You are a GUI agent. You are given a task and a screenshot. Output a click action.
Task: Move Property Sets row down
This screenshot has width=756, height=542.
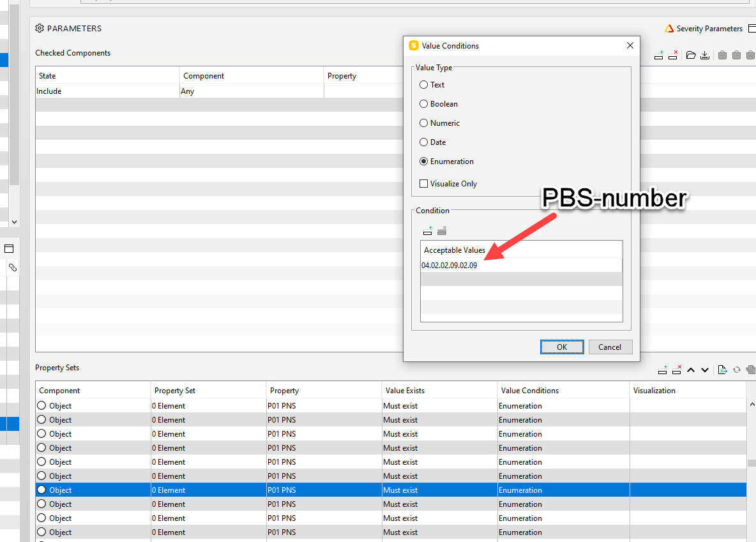coord(705,370)
